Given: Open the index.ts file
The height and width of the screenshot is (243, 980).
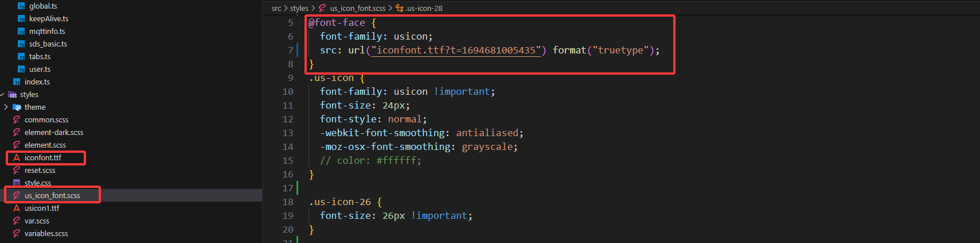Looking at the screenshot, I should (x=37, y=82).
